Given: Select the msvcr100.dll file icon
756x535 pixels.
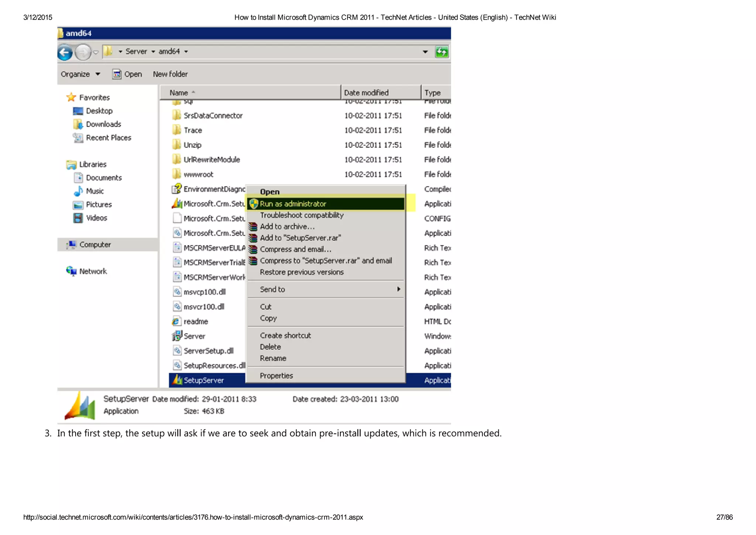Looking at the screenshot, I should pos(177,307).
